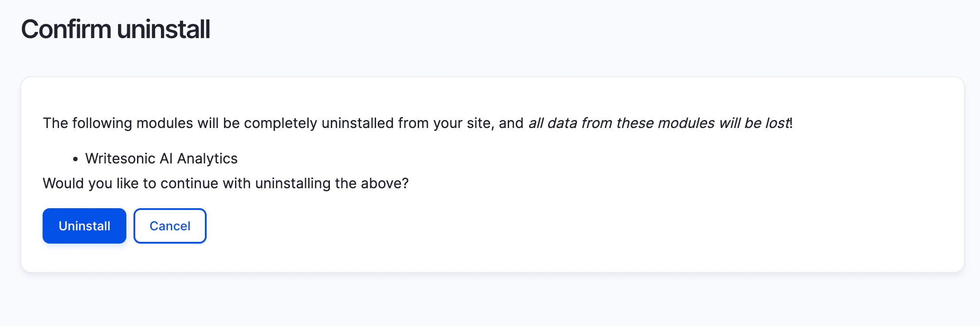This screenshot has width=980, height=326.
Task: Click the word "lost" in italic text
Action: point(778,123)
